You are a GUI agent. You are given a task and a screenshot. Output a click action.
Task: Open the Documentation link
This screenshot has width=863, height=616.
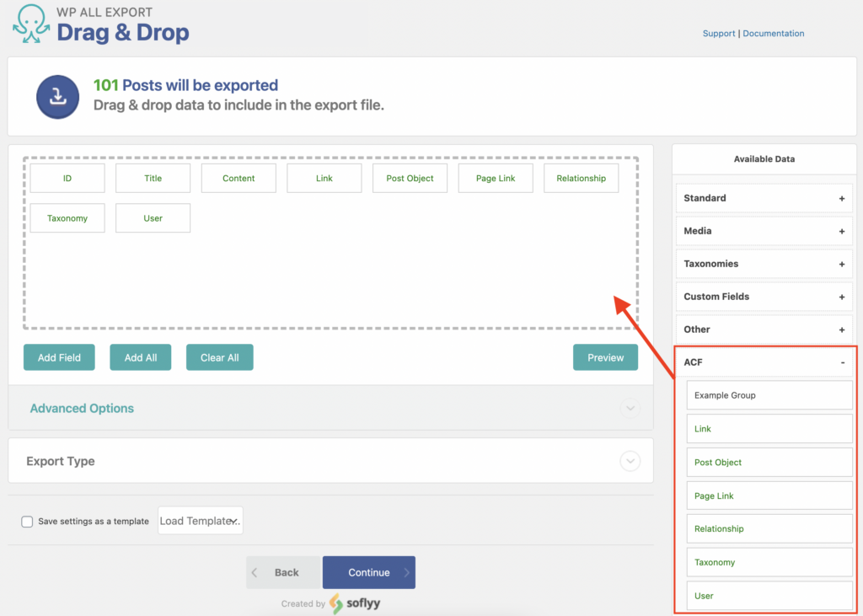click(x=773, y=33)
